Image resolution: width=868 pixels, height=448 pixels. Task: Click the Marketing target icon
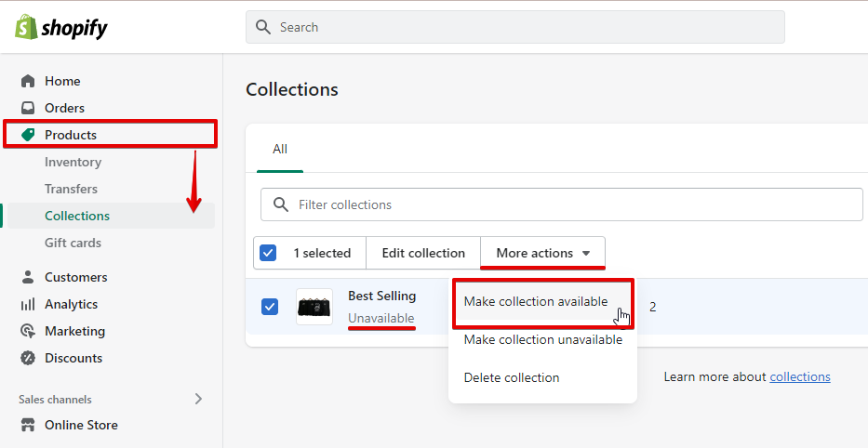click(x=28, y=331)
